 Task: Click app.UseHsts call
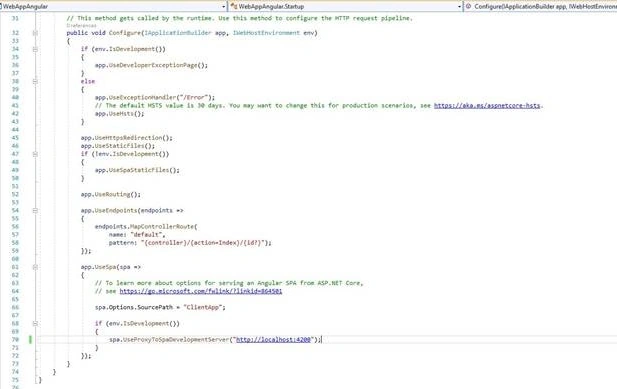pyautogui.click(x=120, y=114)
